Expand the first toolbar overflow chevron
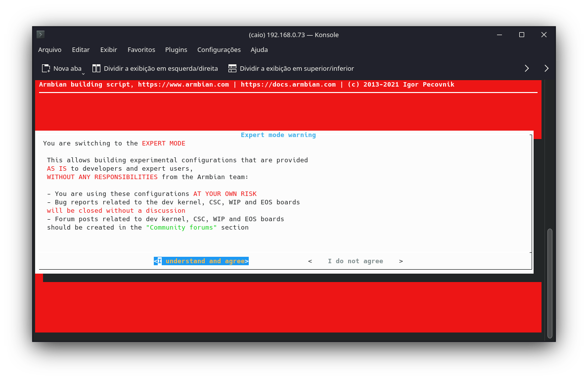 [x=527, y=68]
